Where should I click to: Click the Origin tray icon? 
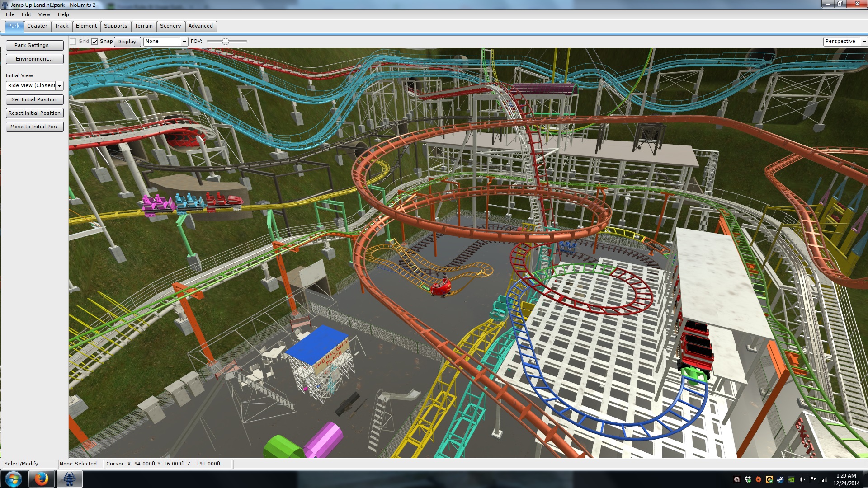click(759, 479)
